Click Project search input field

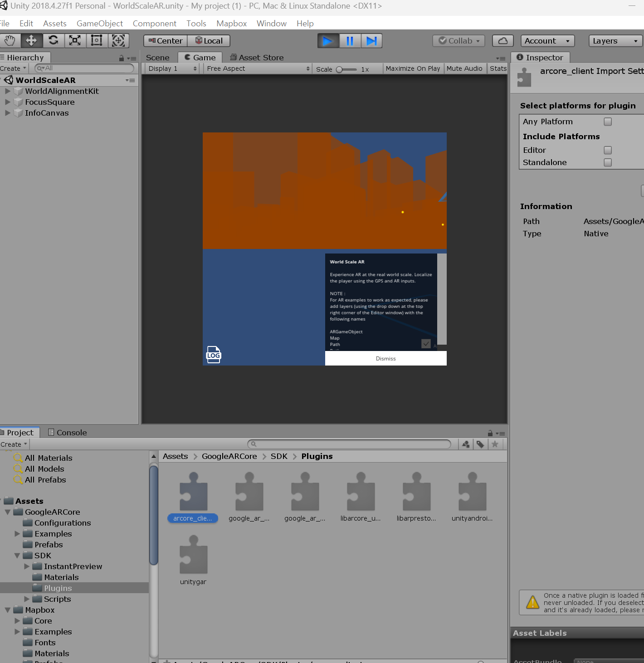pos(349,444)
